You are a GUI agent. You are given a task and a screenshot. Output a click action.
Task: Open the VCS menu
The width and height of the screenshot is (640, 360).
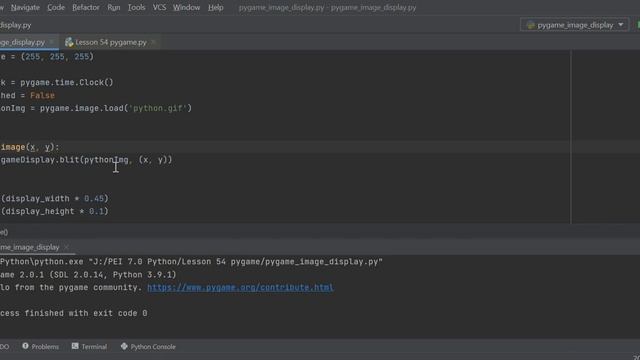(159, 7)
